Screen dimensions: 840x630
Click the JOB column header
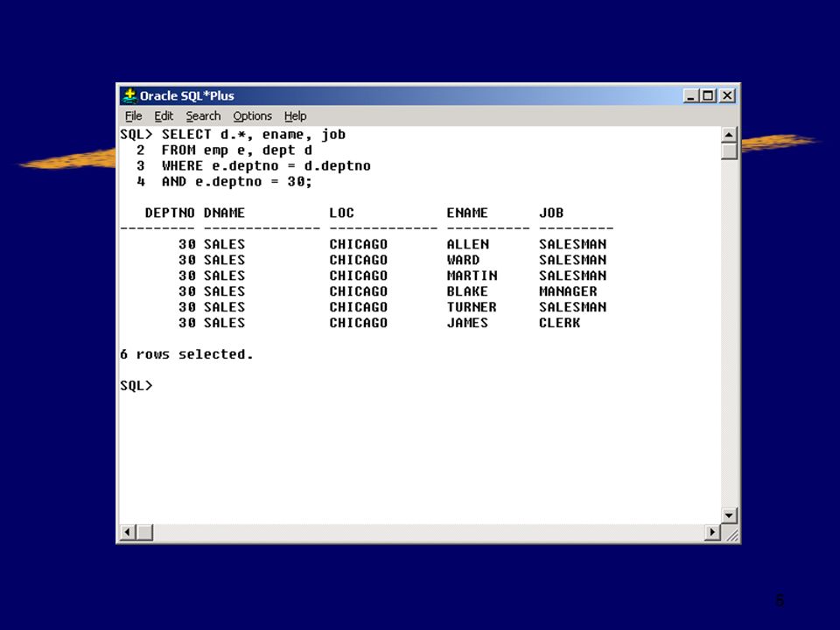point(550,213)
